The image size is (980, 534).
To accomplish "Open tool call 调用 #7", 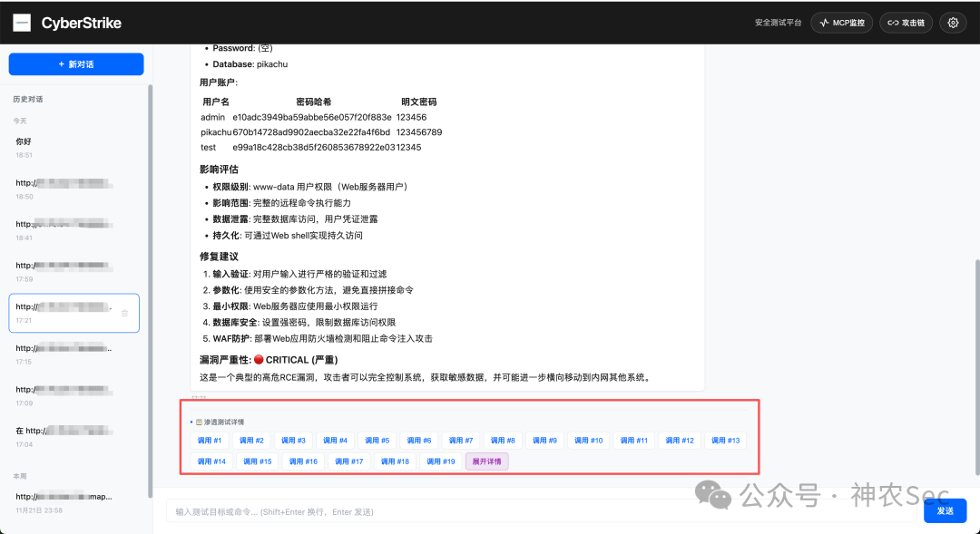I will (x=461, y=441).
